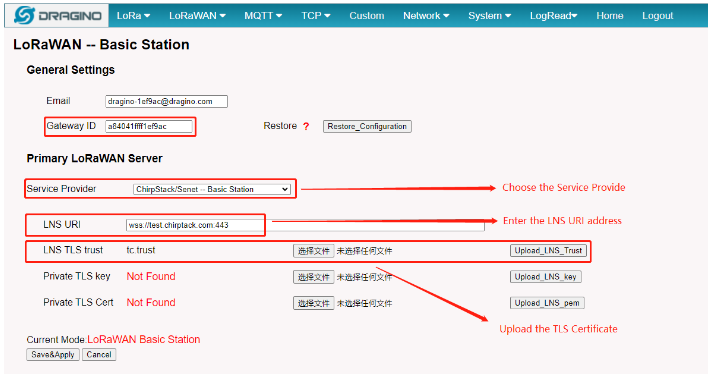Click the Upload_LNS_key button
The height and width of the screenshot is (380, 712).
(545, 277)
